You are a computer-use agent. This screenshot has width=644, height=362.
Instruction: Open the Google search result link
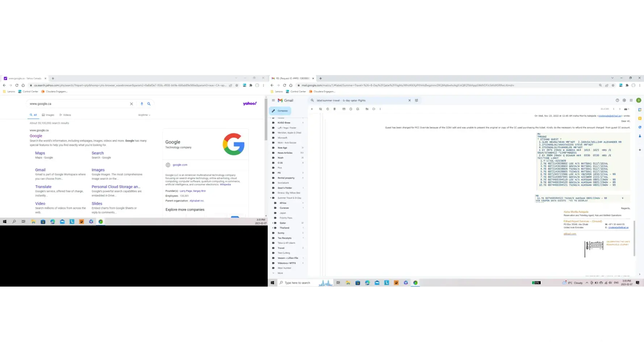point(36,136)
